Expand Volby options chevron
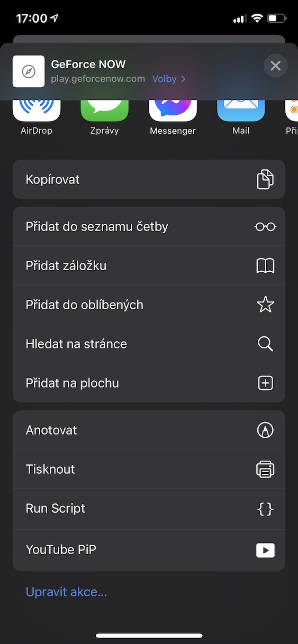Viewport: 298px width, 644px height. tap(183, 79)
